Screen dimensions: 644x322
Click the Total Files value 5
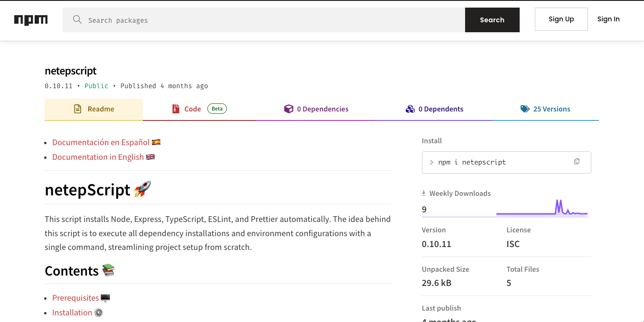pyautogui.click(x=509, y=283)
